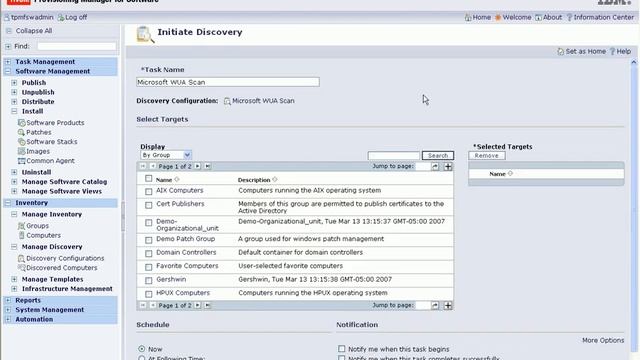Expand the Publish node

tap(14, 82)
